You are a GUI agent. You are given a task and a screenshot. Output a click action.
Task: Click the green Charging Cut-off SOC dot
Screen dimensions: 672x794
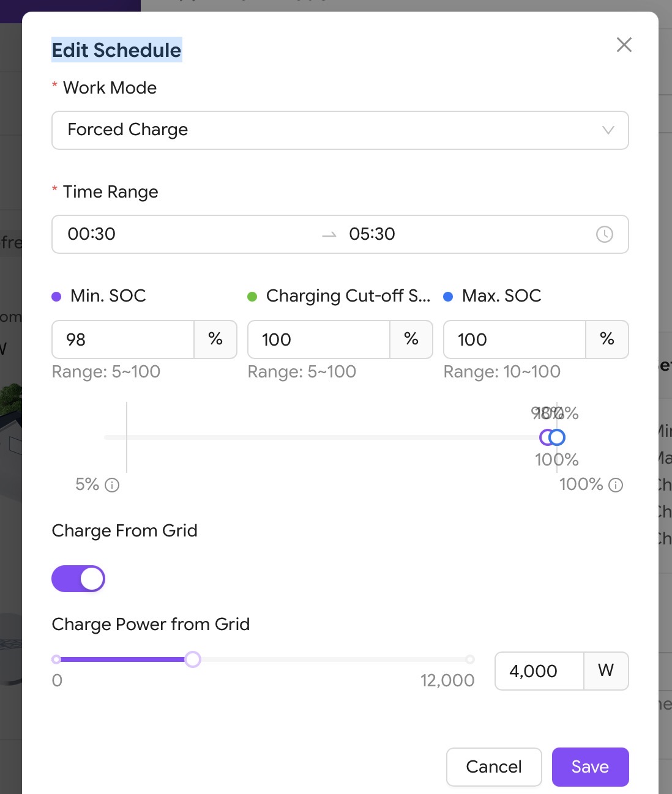[252, 297]
